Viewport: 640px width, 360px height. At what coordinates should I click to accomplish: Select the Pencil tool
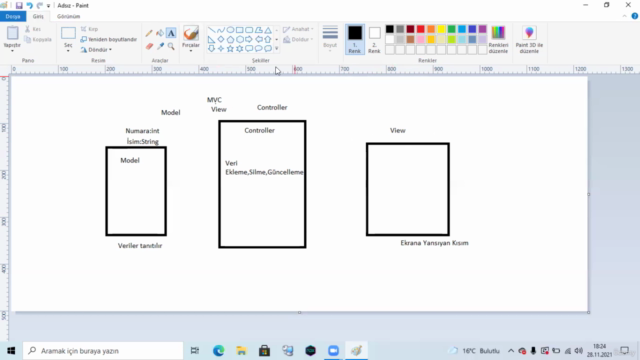[149, 33]
